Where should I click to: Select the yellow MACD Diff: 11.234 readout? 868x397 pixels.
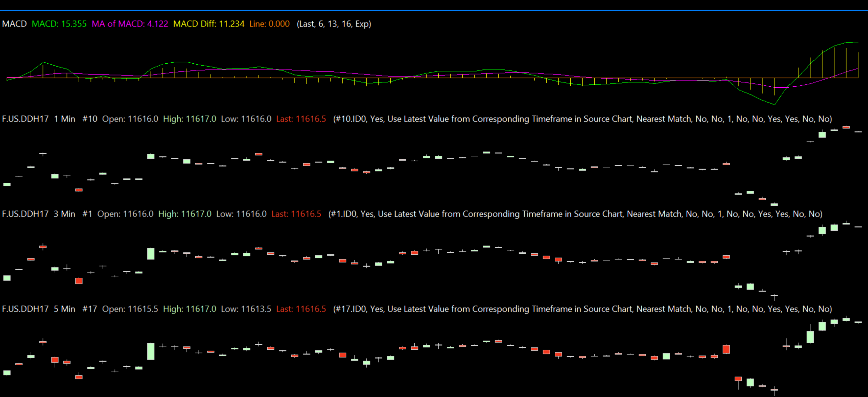tap(208, 24)
